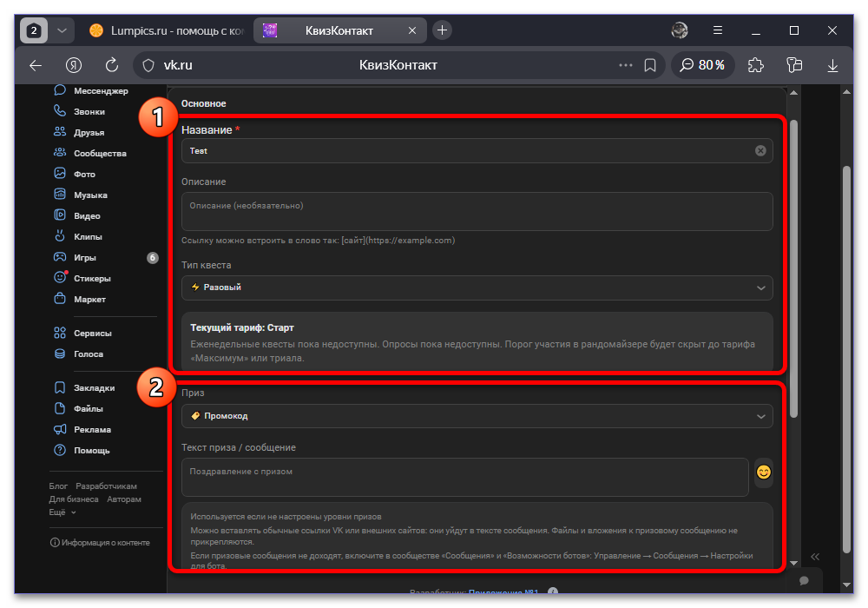Reload the page with refresh icon
This screenshot has height=608, width=868.
click(x=112, y=65)
